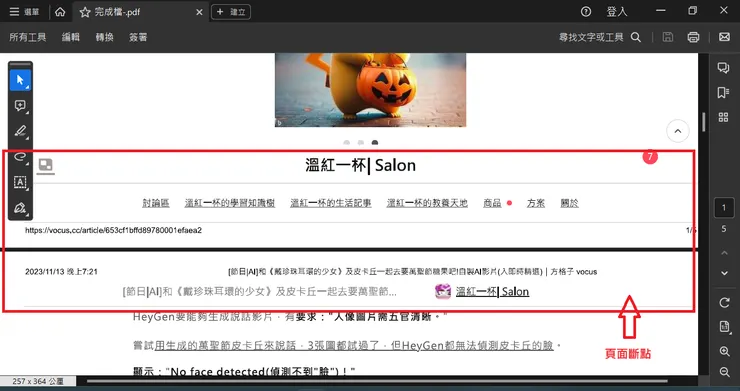Image resolution: width=740 pixels, height=391 pixels.
Task: Select the text box A tool
Action: pyautogui.click(x=20, y=182)
